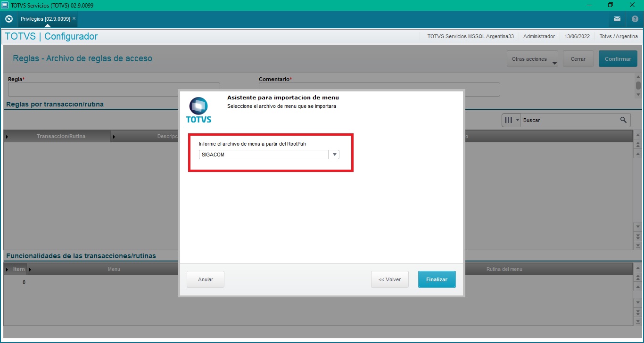644x343 pixels.
Task: Page down arrow in Funcionalidades grid
Action: pos(638,312)
